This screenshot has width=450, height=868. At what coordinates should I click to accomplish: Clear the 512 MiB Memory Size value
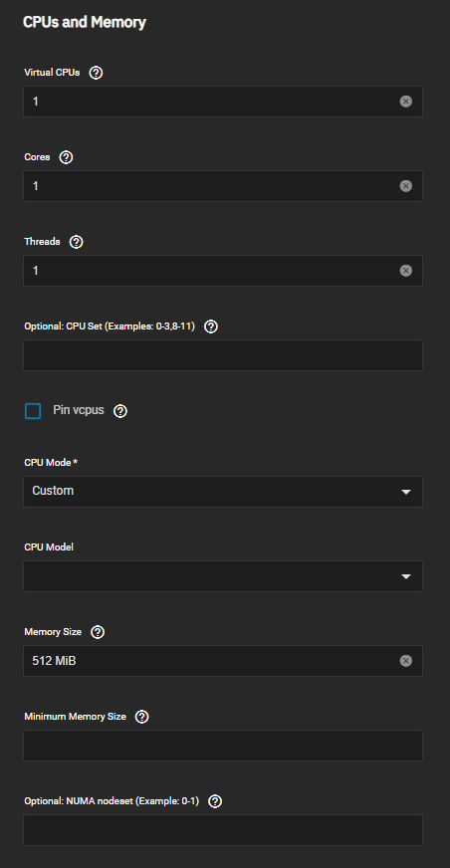[406, 661]
